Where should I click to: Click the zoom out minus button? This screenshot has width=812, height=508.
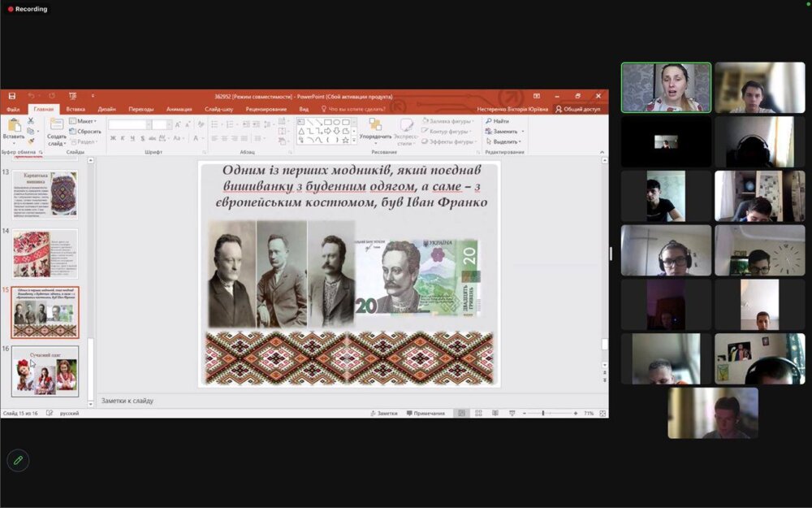pyautogui.click(x=525, y=413)
